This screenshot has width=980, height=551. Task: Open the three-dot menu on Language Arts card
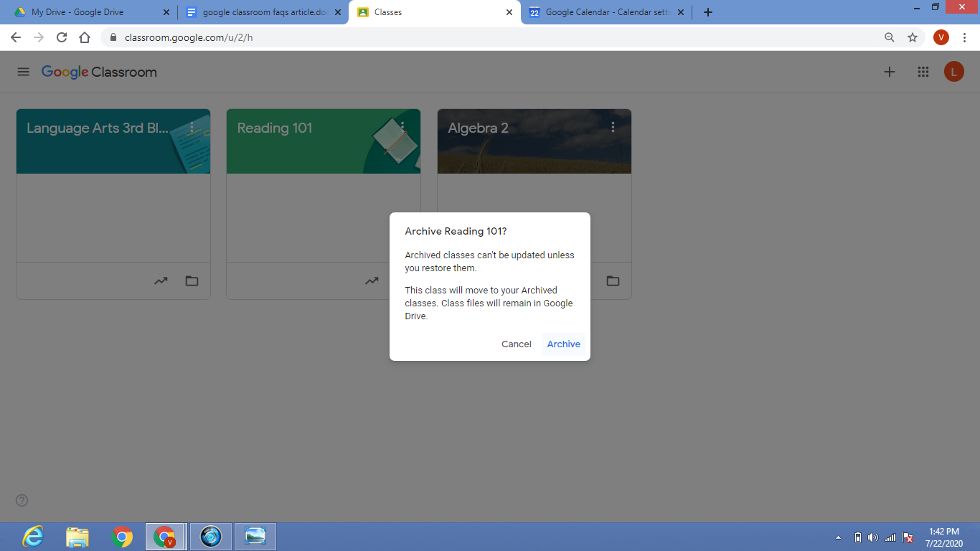(192, 127)
